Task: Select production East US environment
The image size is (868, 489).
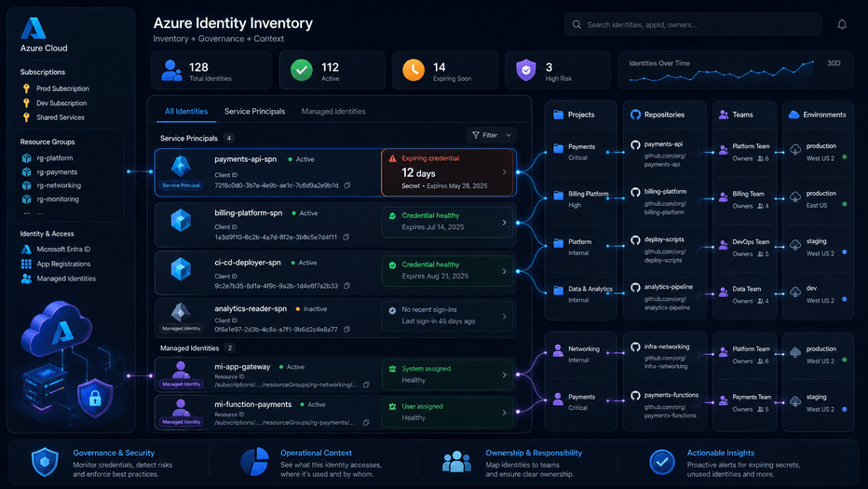Action: click(x=819, y=198)
